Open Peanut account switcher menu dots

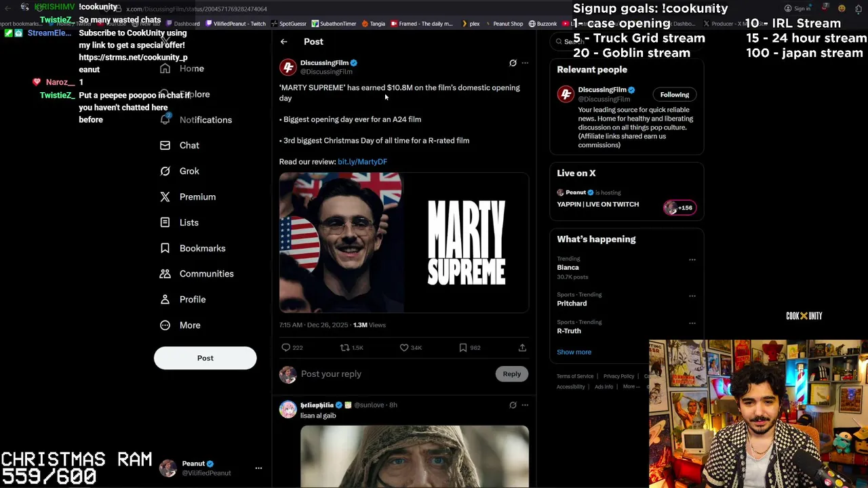258,468
